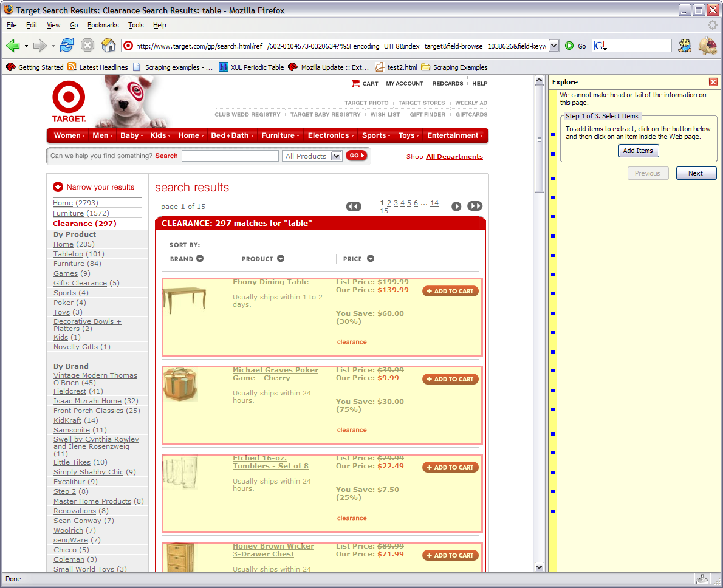Click the shopping Cart icon
Screen dimensions: 723x588
pyautogui.click(x=355, y=83)
